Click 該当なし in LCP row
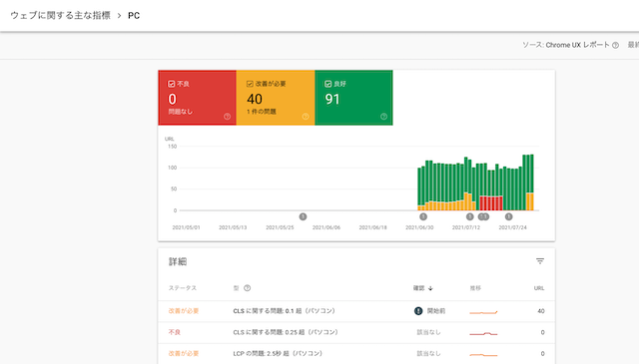The image size is (639, 364). [428, 353]
